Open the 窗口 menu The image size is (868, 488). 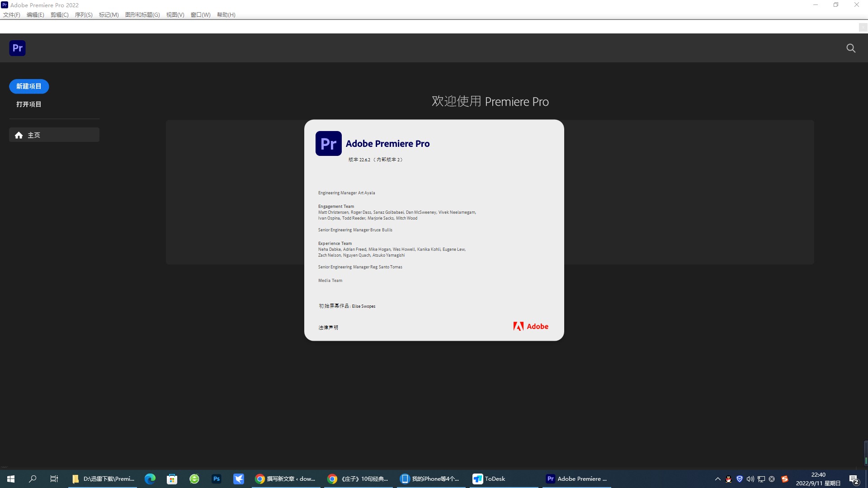point(200,14)
